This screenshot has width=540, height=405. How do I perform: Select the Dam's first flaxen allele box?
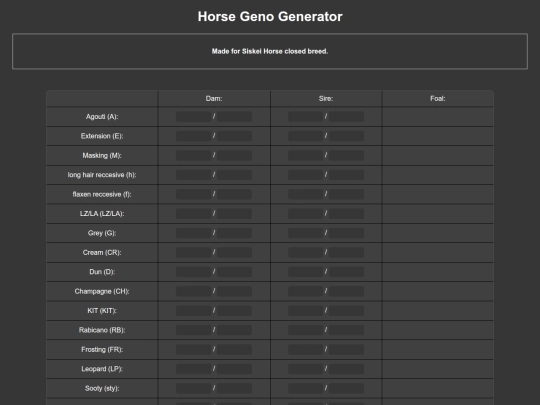click(194, 194)
